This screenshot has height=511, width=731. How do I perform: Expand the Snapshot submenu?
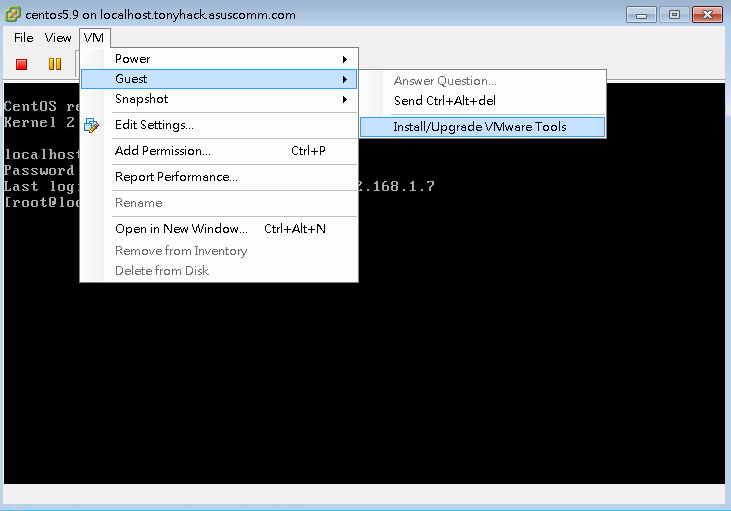click(219, 99)
